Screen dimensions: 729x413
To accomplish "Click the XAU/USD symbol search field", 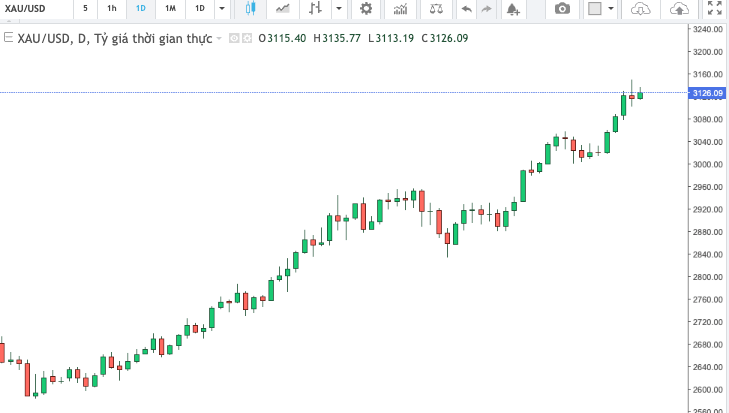I will pyautogui.click(x=36, y=8).
